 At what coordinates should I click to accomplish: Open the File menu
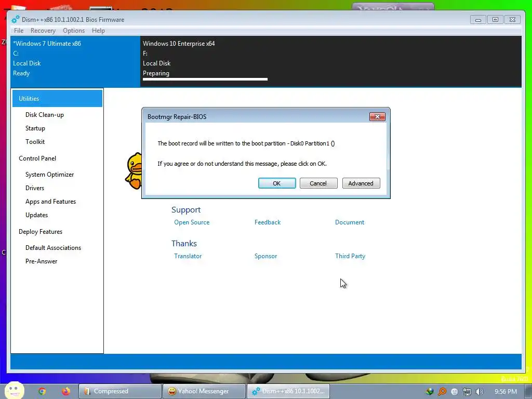[19, 31]
